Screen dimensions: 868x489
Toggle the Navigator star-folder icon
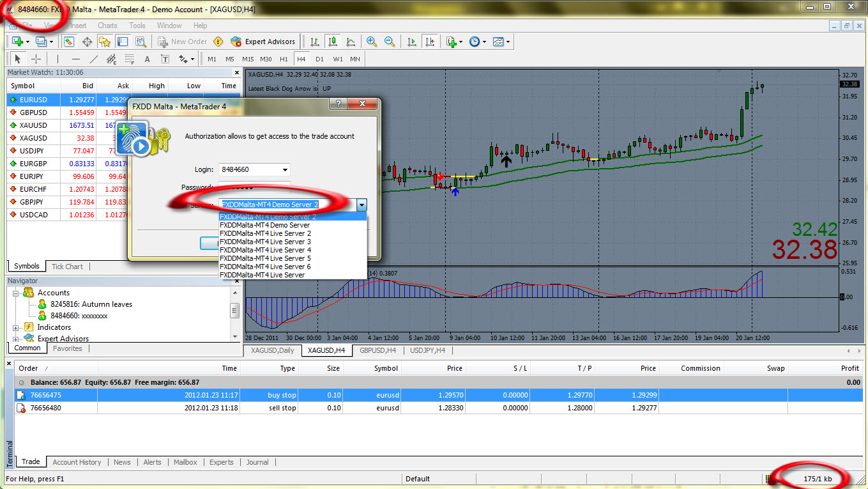pyautogui.click(x=105, y=42)
